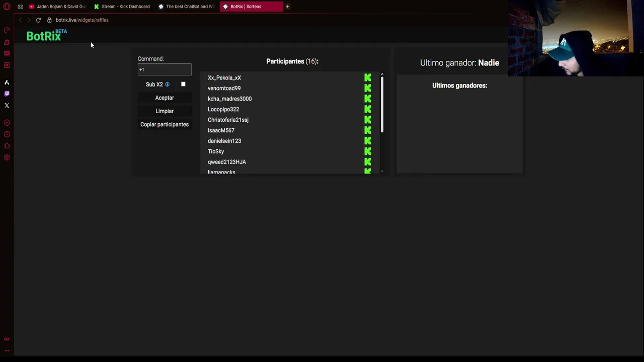Click the Ultimo ganador: Nadie text
Viewport: 644px width, 362px height.
[x=459, y=63]
